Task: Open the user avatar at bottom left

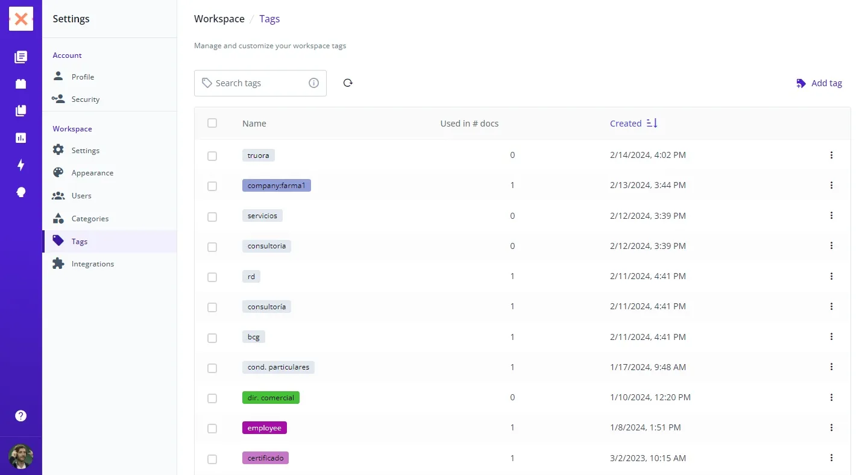Action: coord(21,456)
